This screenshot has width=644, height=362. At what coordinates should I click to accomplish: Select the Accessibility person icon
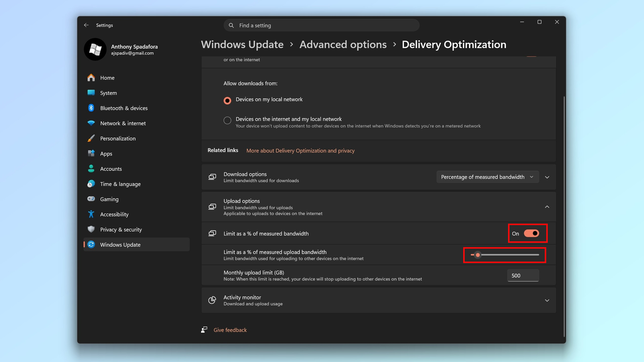[91, 214]
